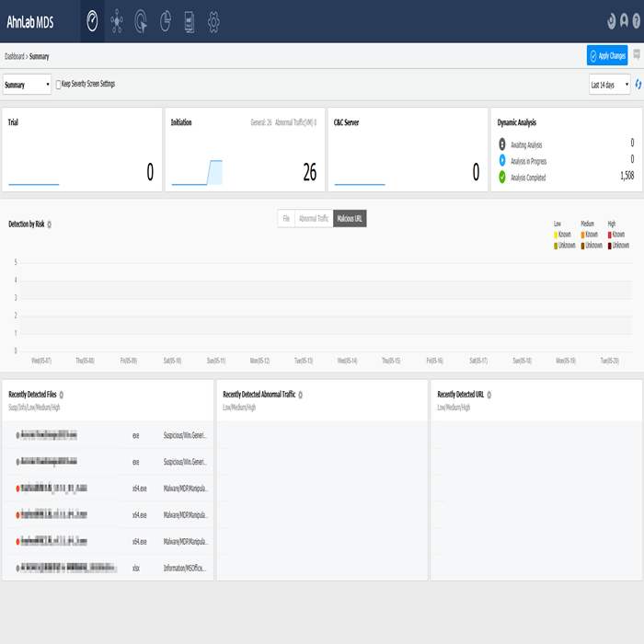Screen dimensions: 644x644
Task: Click the Apply Changes button
Action: click(607, 56)
